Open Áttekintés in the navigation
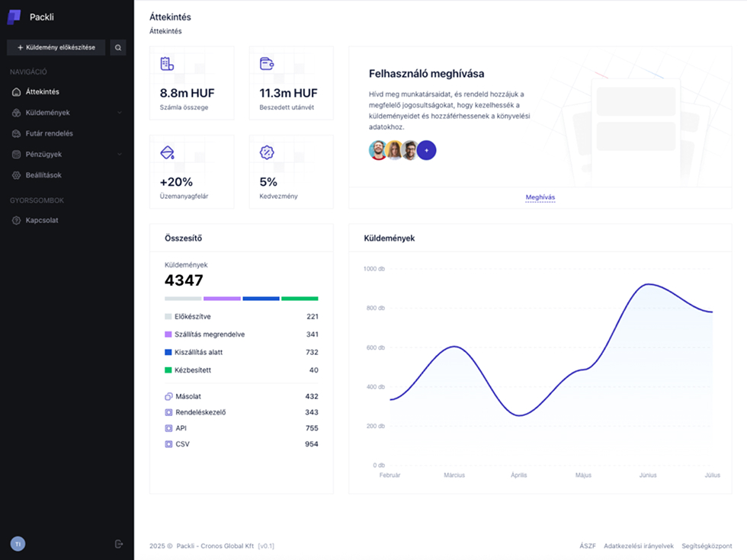 pos(43,92)
